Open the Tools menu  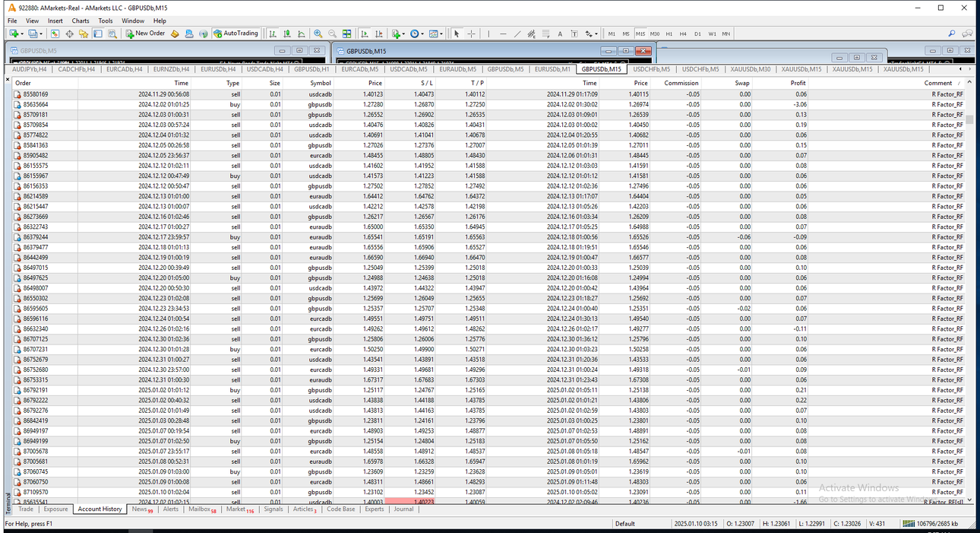106,21
